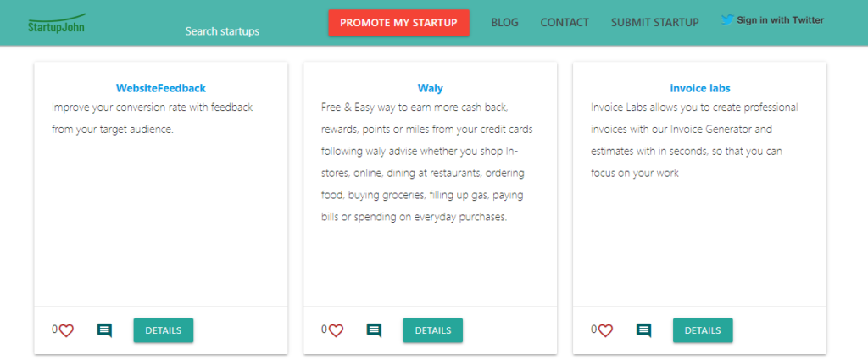View details for Waly

[x=432, y=330]
